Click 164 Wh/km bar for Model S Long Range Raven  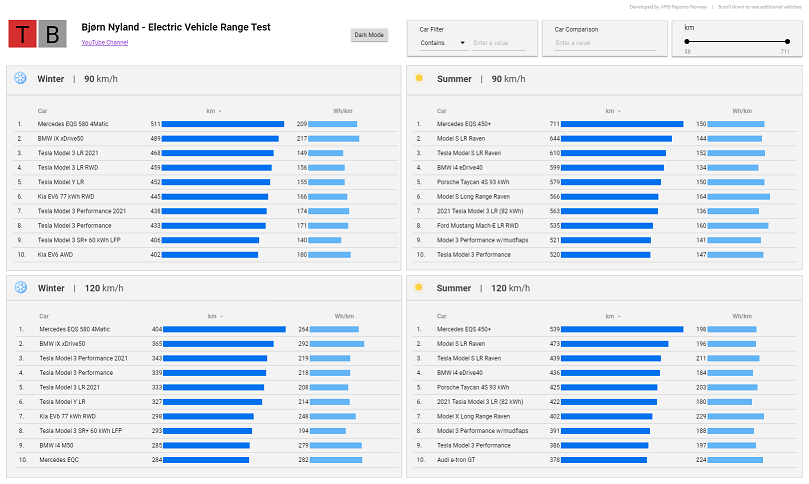click(x=739, y=197)
